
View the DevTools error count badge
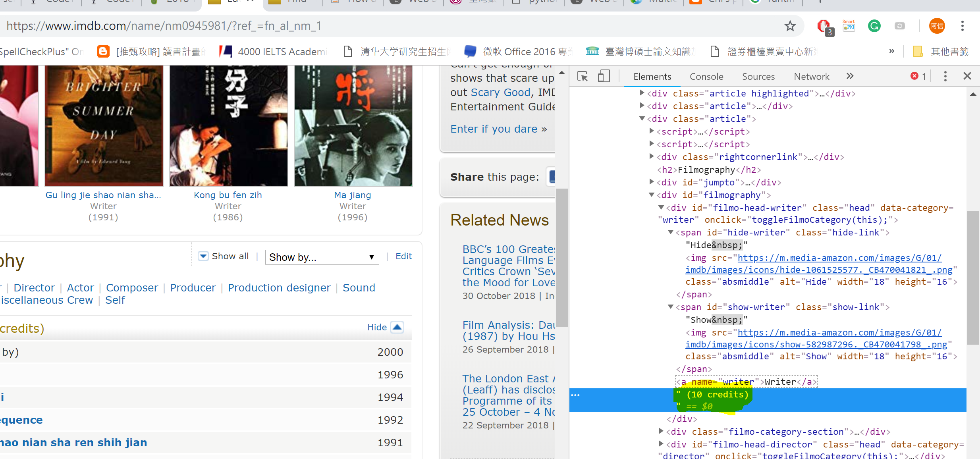(918, 76)
